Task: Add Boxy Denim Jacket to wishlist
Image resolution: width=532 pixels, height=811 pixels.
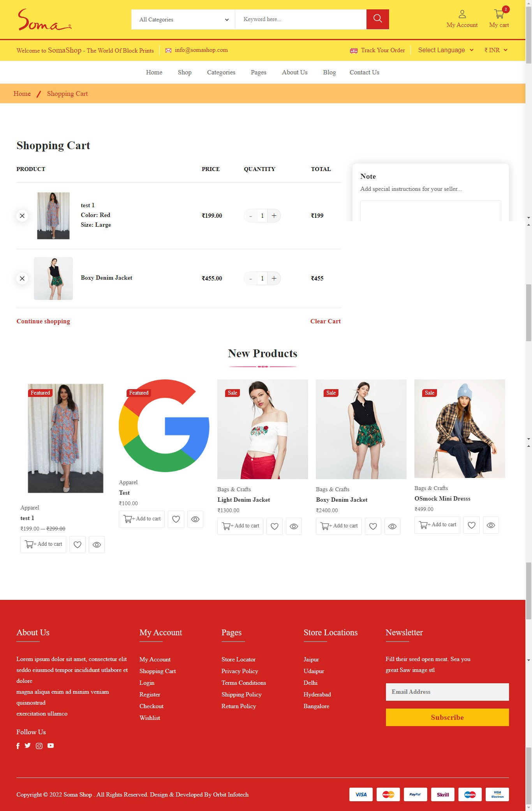Action: pyautogui.click(x=373, y=526)
